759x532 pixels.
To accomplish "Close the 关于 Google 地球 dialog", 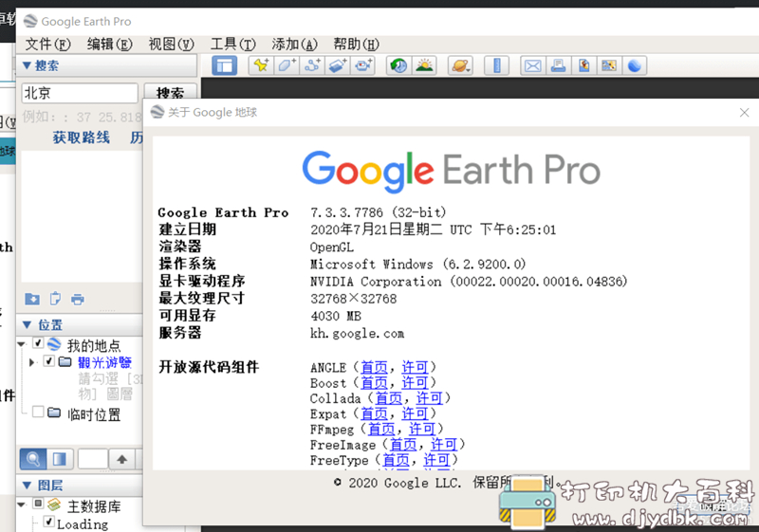I will (x=745, y=113).
